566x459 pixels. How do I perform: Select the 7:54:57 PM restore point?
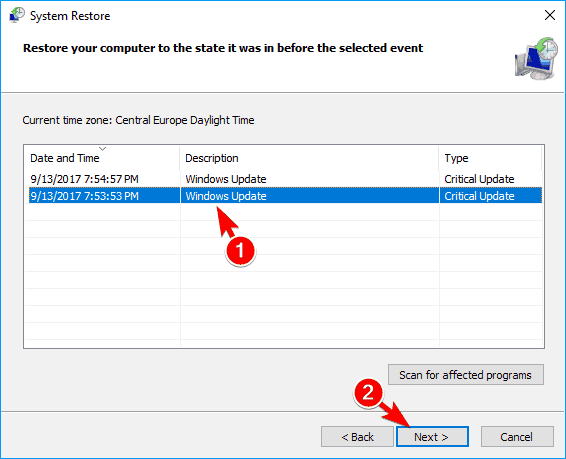(283, 179)
